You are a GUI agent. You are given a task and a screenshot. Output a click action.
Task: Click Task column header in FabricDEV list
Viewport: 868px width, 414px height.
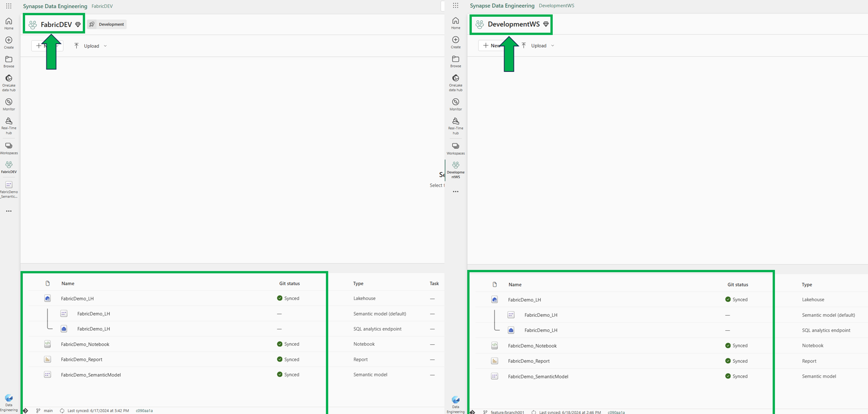434,283
